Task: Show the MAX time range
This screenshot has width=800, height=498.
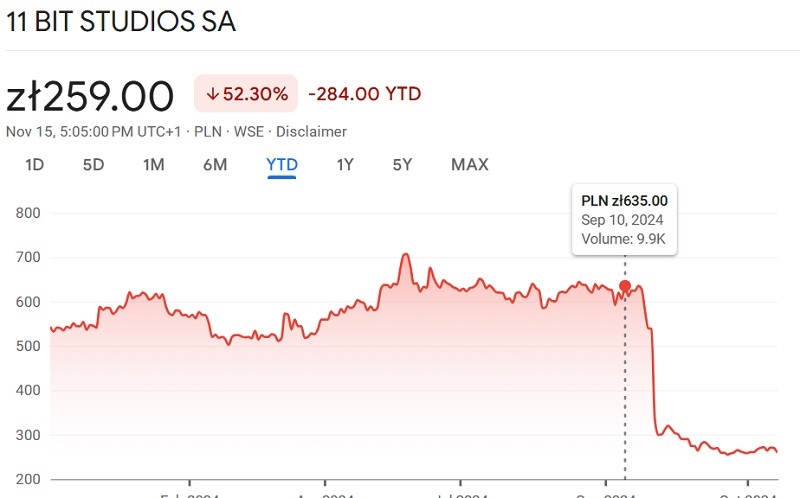Action: (469, 165)
